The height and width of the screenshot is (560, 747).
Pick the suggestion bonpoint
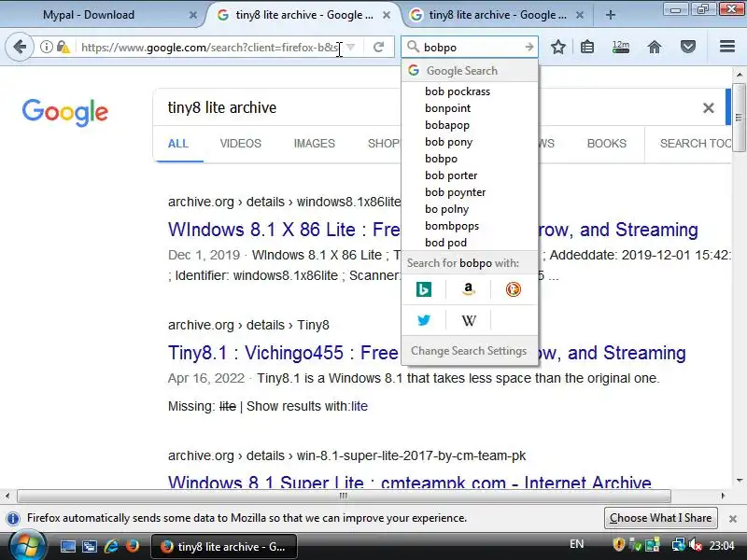point(470,108)
